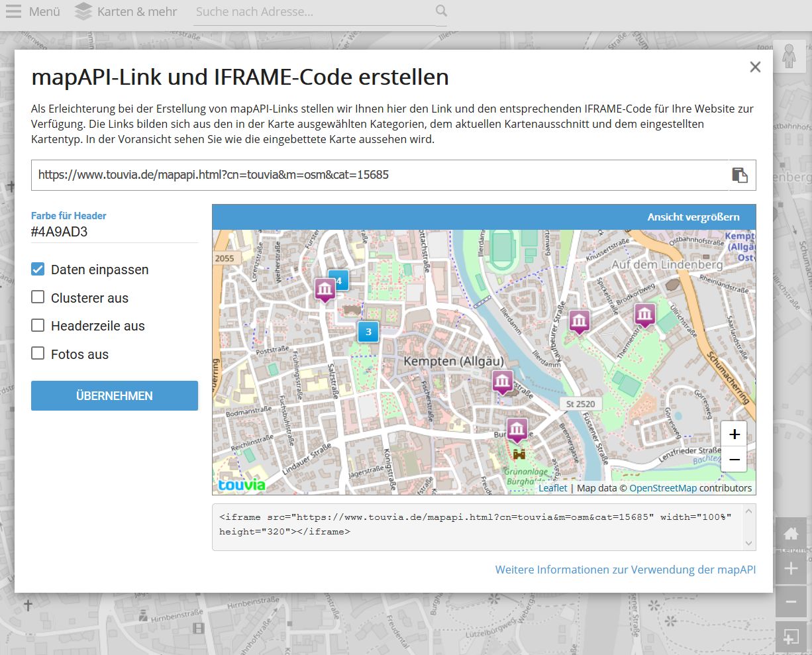The image size is (812, 655).
Task: Open the OpenStreetMap attribution link
Action: pyautogui.click(x=663, y=488)
